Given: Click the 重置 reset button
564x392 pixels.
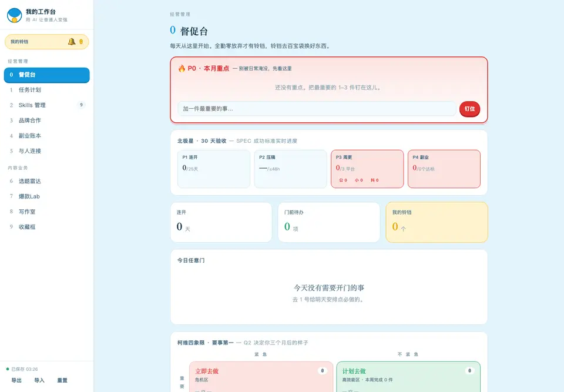Looking at the screenshot, I should coord(62,380).
